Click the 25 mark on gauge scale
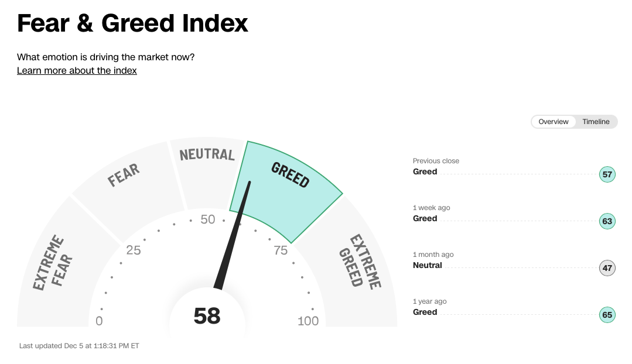The image size is (632, 364). (x=134, y=250)
